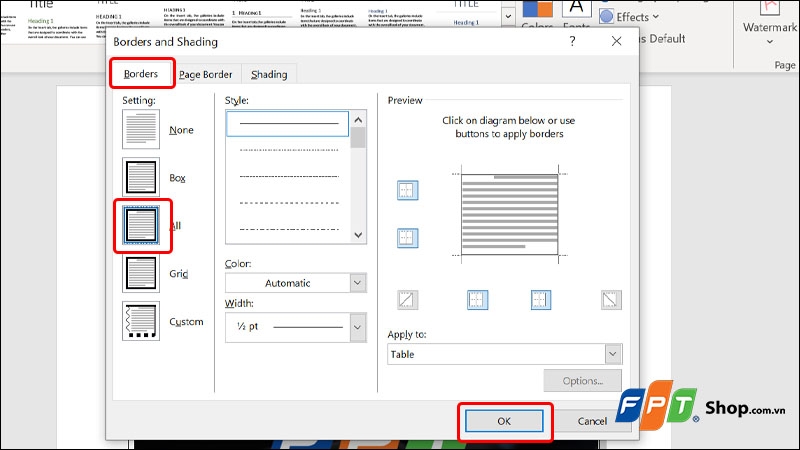Click the diagonal-down border button in Preview
800x450 pixels.
tap(611, 299)
